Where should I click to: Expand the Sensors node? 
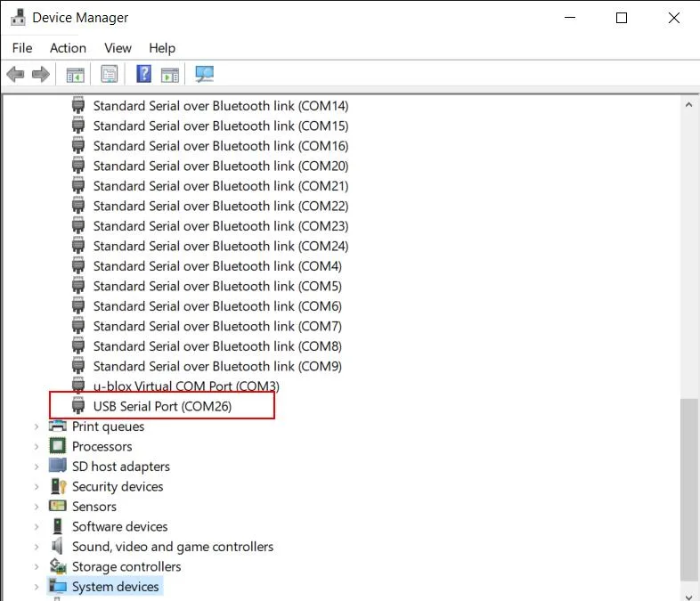37,507
